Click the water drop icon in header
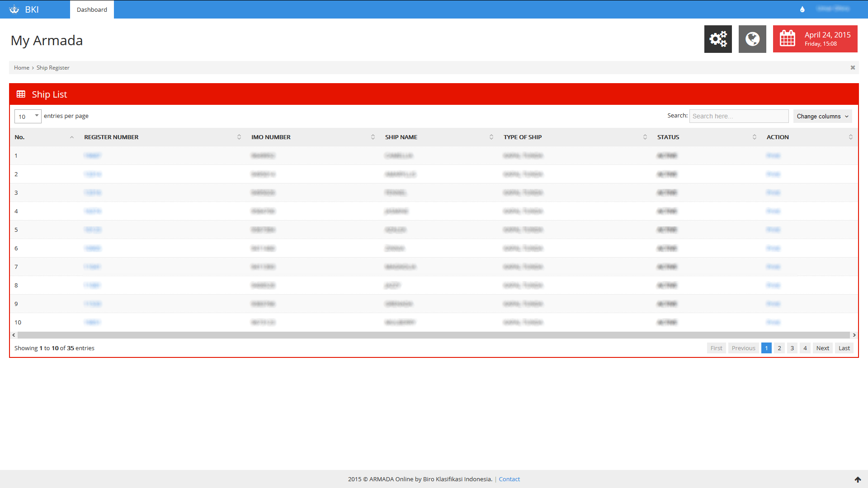Image resolution: width=868 pixels, height=488 pixels. [x=802, y=9]
